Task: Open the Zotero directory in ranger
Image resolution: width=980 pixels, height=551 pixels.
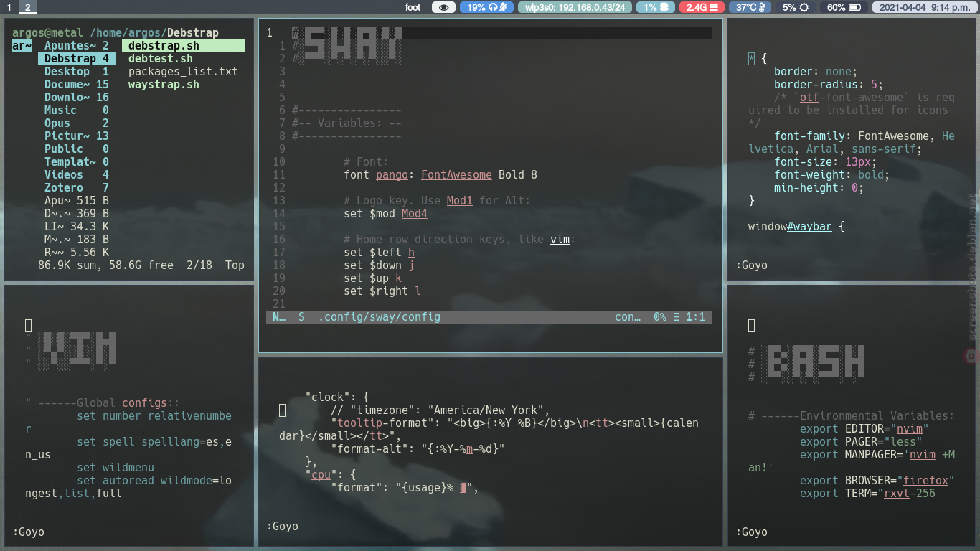Action: coord(77,188)
